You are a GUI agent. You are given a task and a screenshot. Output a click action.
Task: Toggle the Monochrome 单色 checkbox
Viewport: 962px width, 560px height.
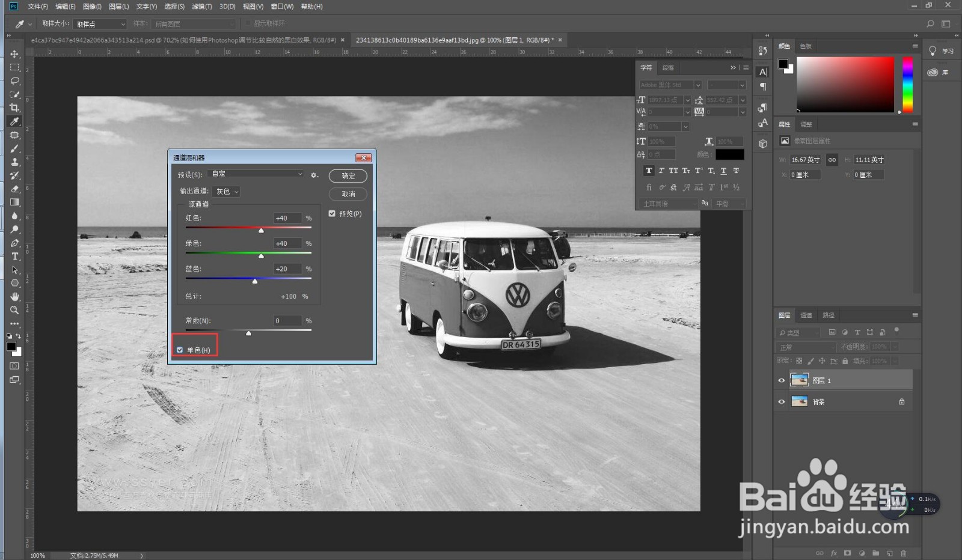180,350
